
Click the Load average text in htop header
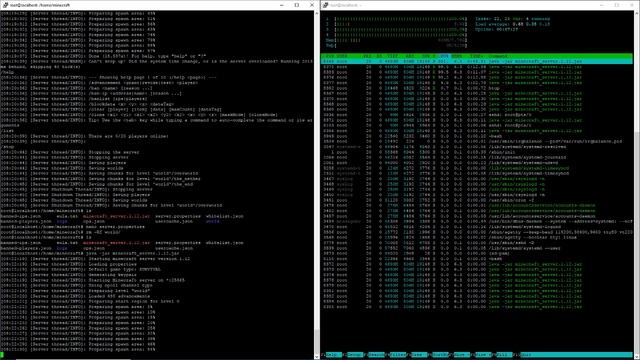pos(512,24)
